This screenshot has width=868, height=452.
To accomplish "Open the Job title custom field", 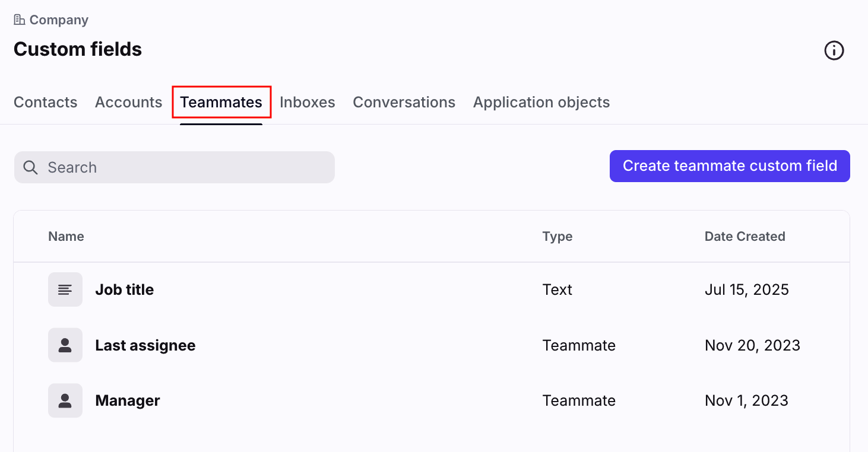I will pyautogui.click(x=125, y=289).
